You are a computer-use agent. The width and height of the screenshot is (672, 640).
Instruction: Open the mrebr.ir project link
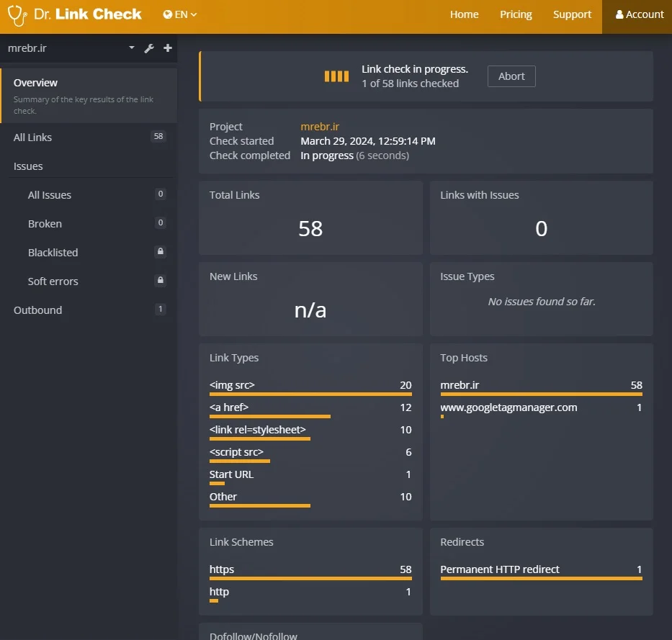(320, 127)
